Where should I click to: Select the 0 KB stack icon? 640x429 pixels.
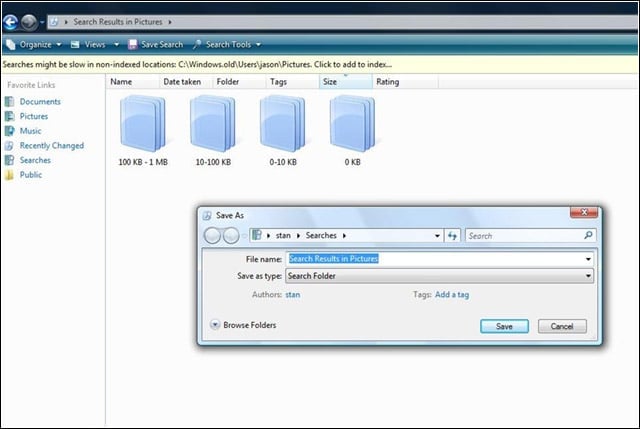(x=352, y=123)
